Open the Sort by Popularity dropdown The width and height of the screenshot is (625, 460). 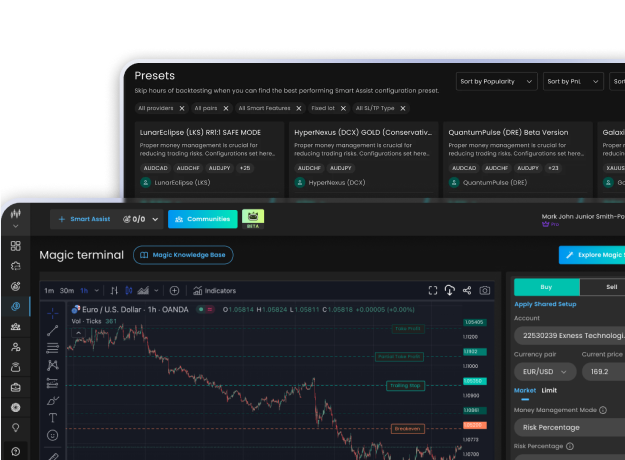[x=496, y=81]
